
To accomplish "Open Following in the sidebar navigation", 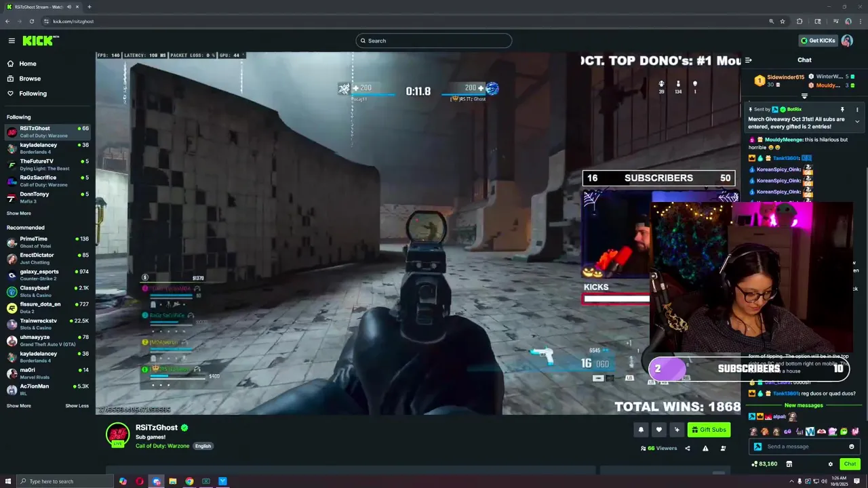I will tap(33, 94).
